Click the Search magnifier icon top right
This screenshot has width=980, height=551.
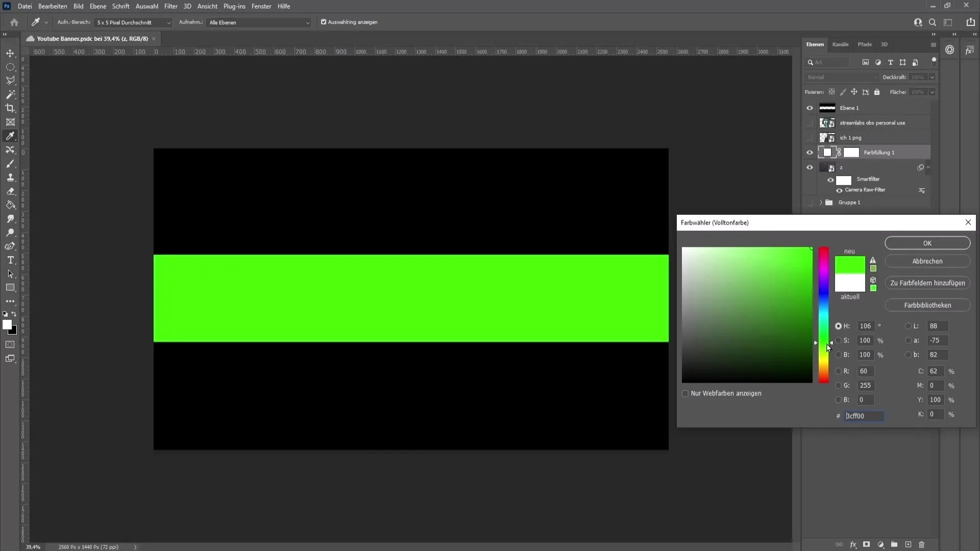(933, 22)
